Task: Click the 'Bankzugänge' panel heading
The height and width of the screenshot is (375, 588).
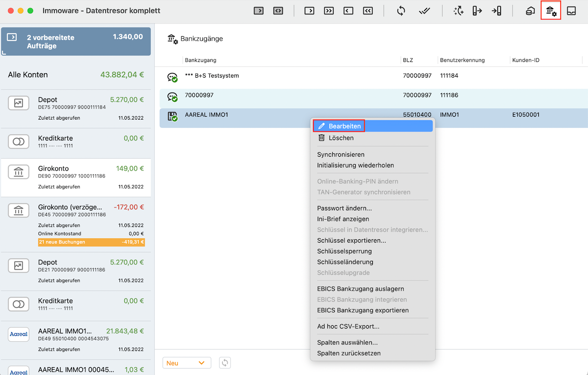Action: pyautogui.click(x=202, y=39)
